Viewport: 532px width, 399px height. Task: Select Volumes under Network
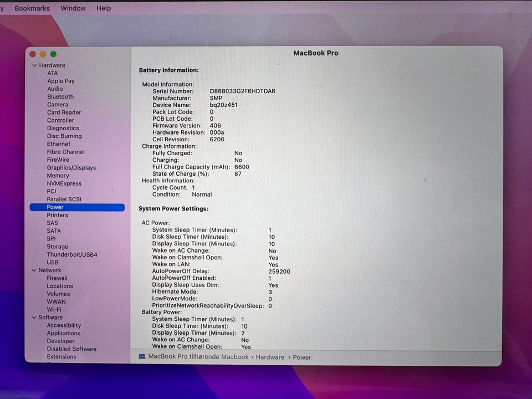pos(58,294)
